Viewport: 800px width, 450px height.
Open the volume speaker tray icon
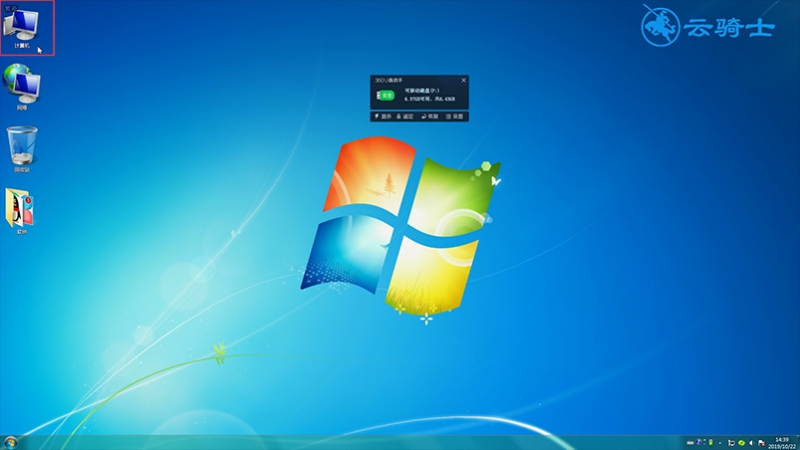pyautogui.click(x=751, y=443)
